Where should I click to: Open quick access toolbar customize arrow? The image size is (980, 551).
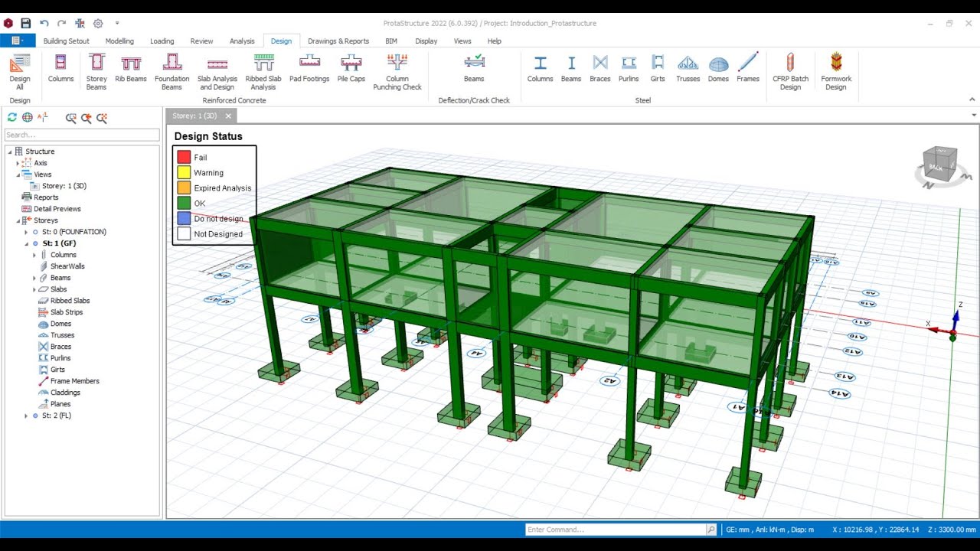(117, 23)
